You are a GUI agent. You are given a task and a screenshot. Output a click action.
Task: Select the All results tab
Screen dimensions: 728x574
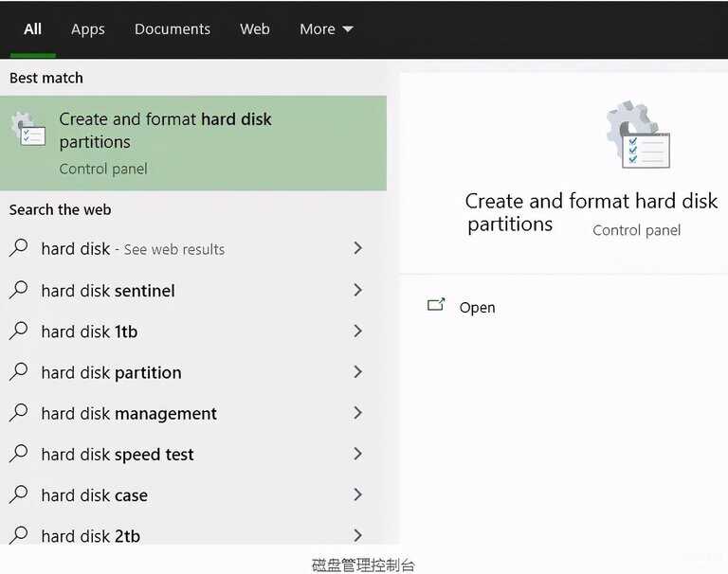click(x=32, y=29)
